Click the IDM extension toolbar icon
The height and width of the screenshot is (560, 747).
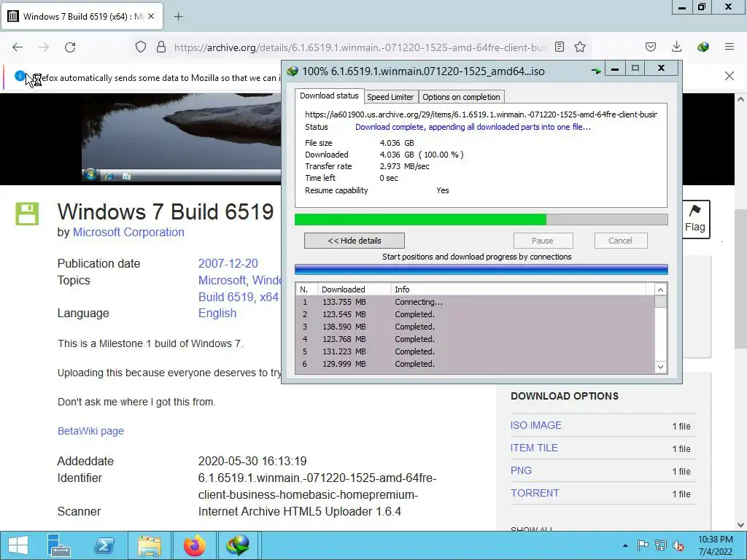click(703, 47)
